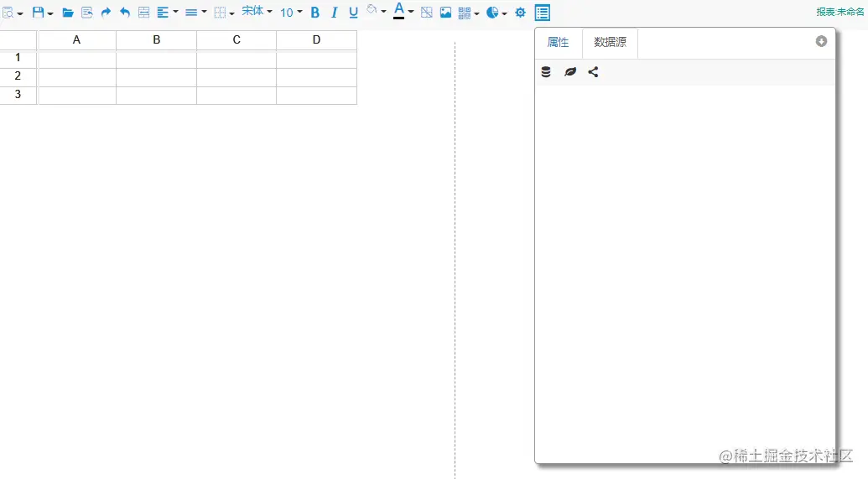Select column header A
The width and height of the screenshot is (868, 479).
(x=76, y=40)
